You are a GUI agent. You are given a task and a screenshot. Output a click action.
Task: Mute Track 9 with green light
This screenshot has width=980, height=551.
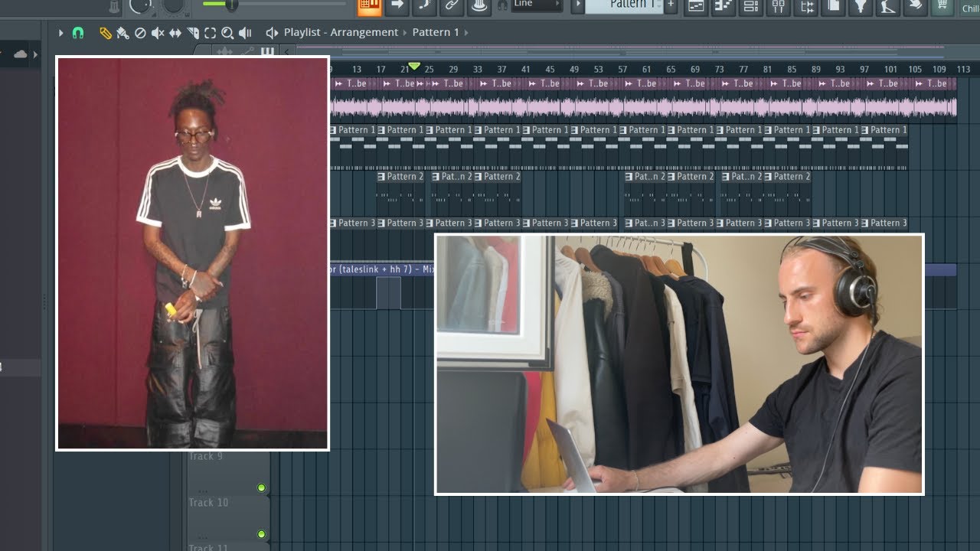coord(261,487)
